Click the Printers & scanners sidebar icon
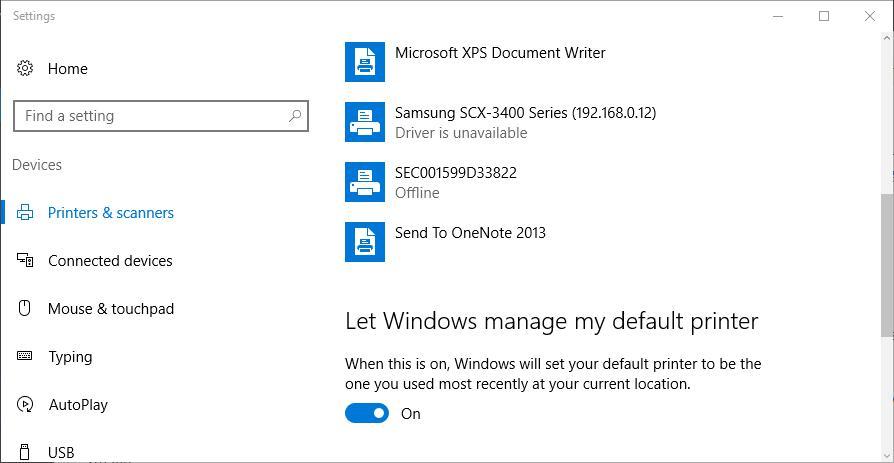This screenshot has width=894, height=463. point(25,213)
